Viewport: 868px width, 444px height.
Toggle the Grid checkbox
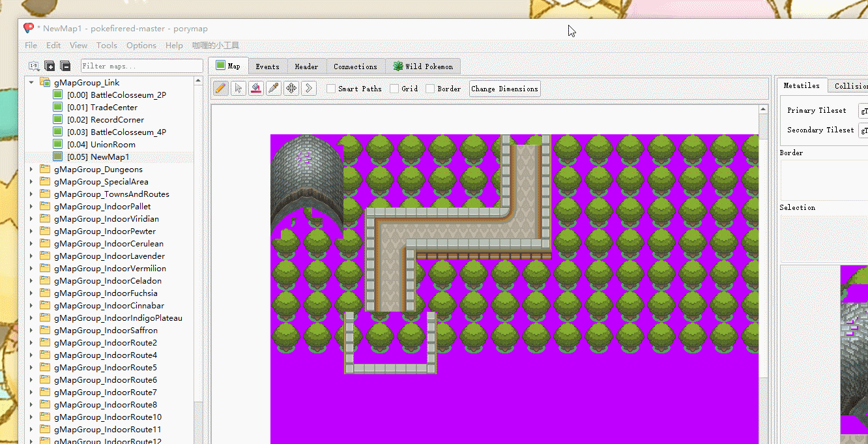tap(394, 89)
